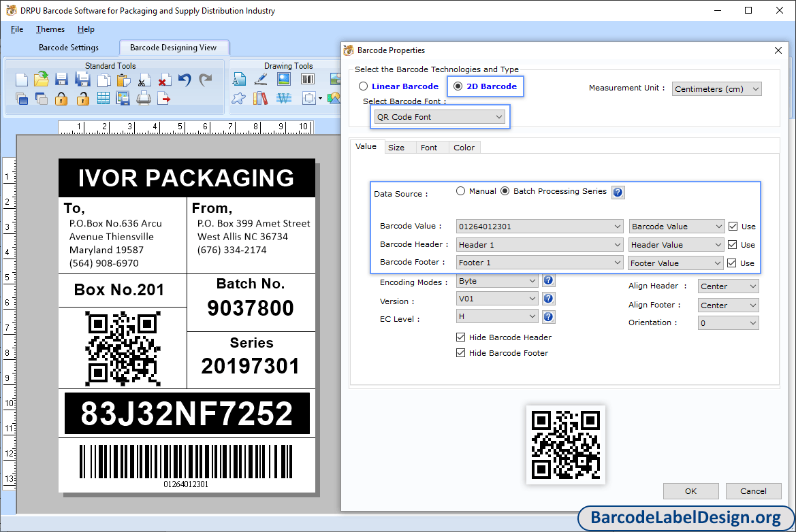This screenshot has width=796, height=532.
Task: Add an image with the Picture tool
Action: [x=283, y=80]
